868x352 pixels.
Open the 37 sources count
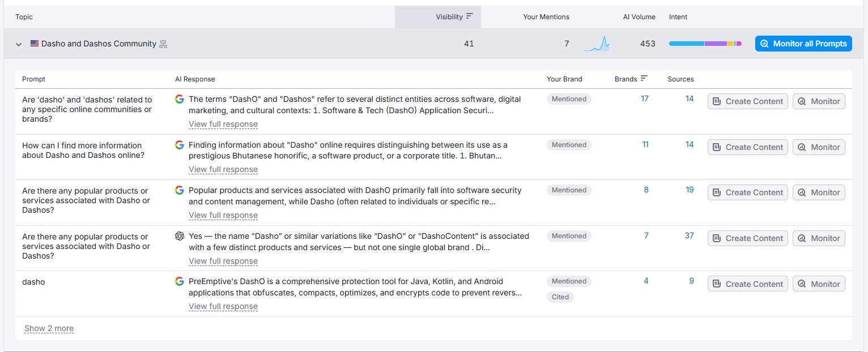click(689, 235)
